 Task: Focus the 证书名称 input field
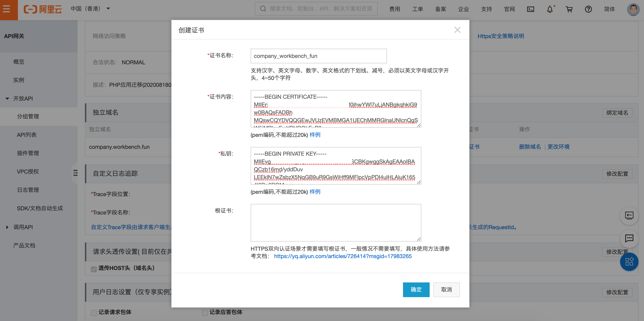click(x=319, y=56)
